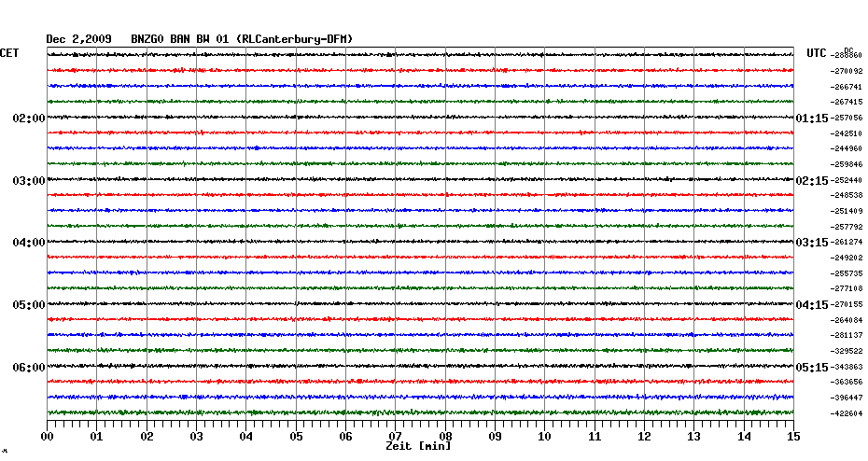868x461 pixels.
Task: Click the 'Zeit [min]' x-axis label
Action: pos(418,446)
